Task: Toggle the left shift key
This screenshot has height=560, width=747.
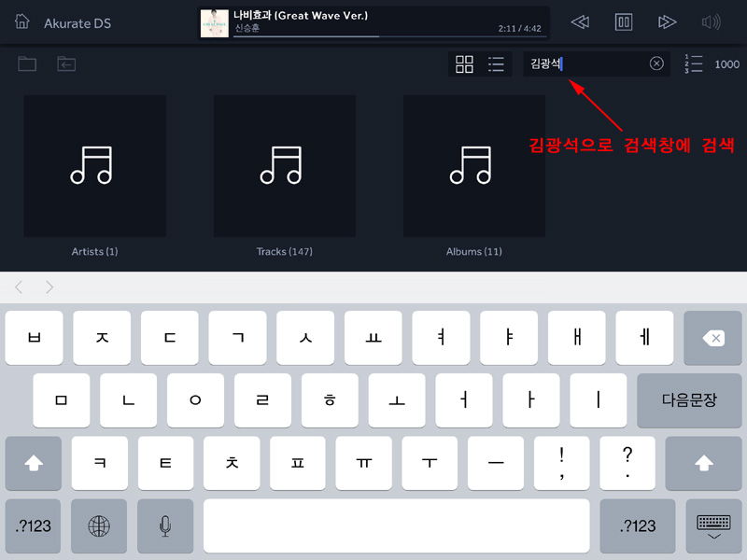Action: point(34,463)
